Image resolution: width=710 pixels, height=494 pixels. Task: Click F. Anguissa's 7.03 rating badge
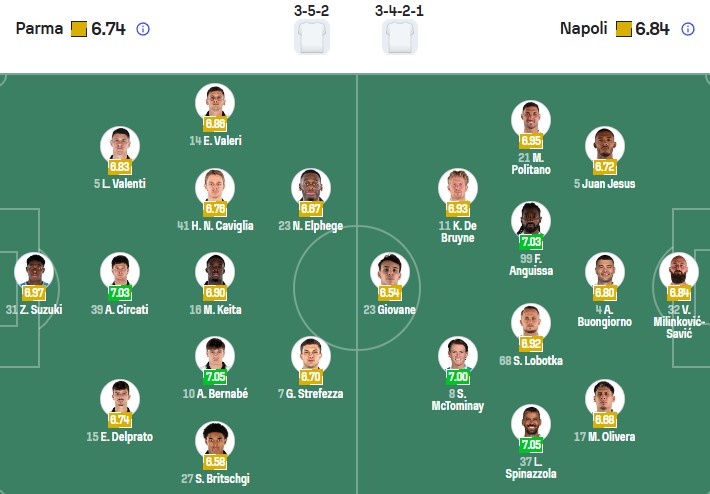(530, 242)
